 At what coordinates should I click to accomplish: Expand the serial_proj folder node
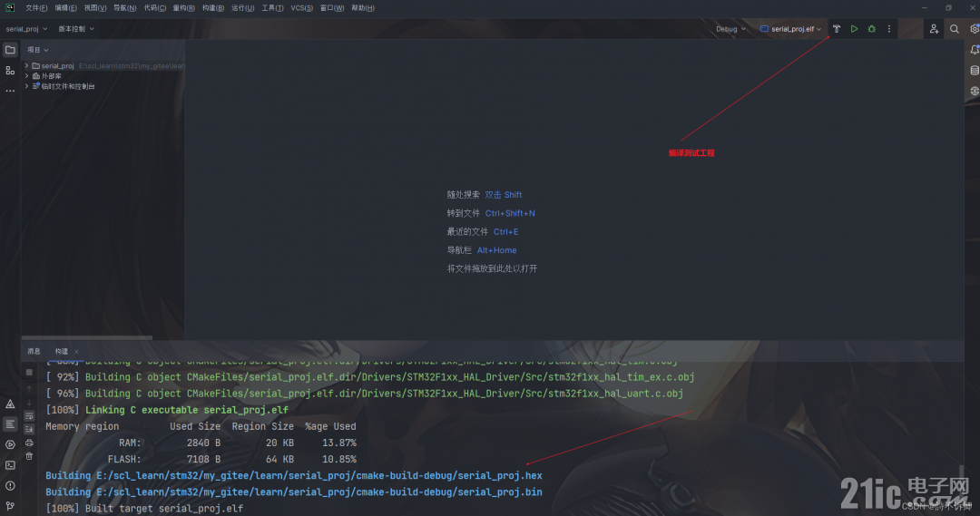click(27, 65)
